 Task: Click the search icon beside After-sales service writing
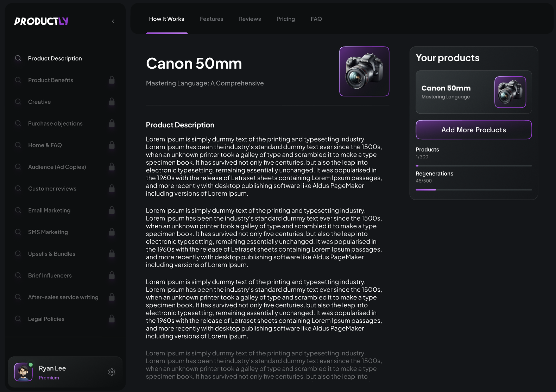pyautogui.click(x=18, y=297)
